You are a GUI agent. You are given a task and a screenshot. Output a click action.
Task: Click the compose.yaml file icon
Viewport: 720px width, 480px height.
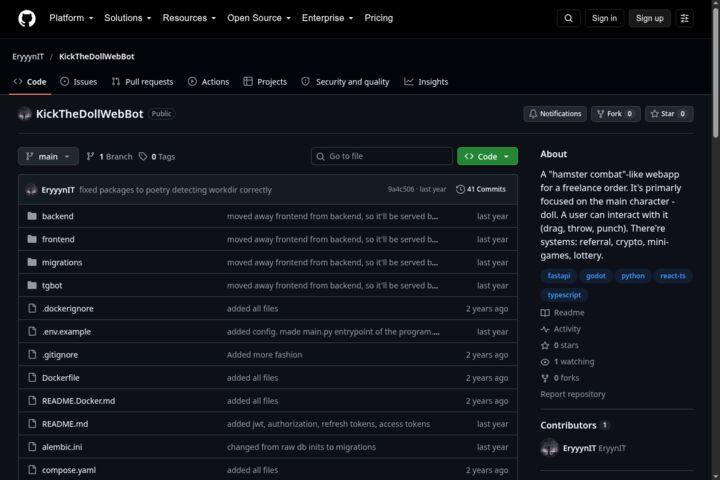click(x=32, y=469)
